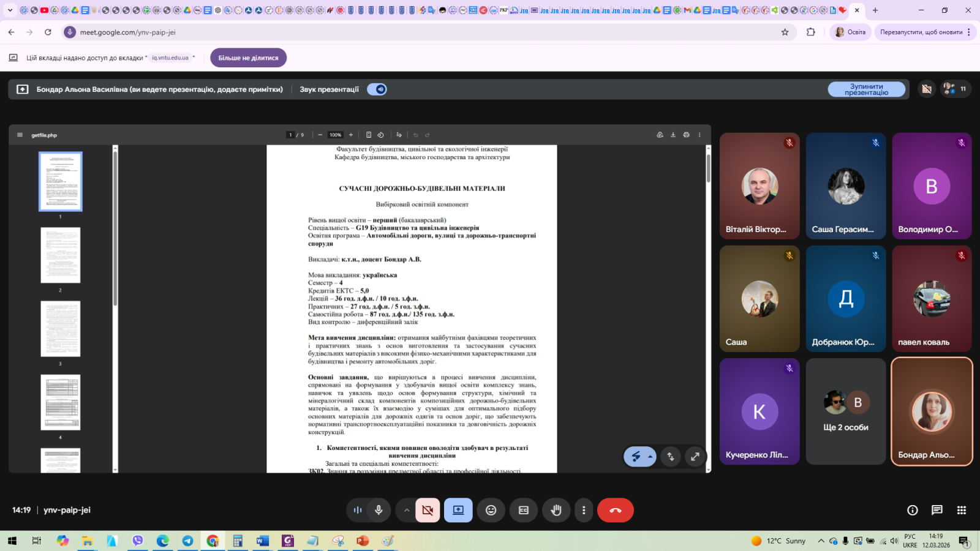Toggle the microphone button
This screenshot has height=551, width=980.
point(379,510)
